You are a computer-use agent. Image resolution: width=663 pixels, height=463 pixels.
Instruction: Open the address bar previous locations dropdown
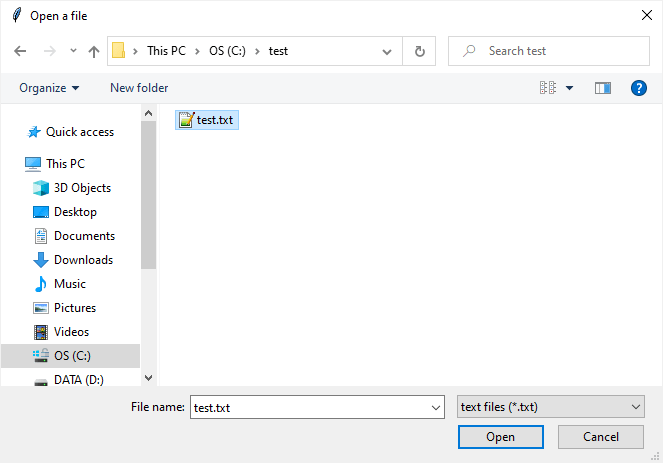click(386, 51)
